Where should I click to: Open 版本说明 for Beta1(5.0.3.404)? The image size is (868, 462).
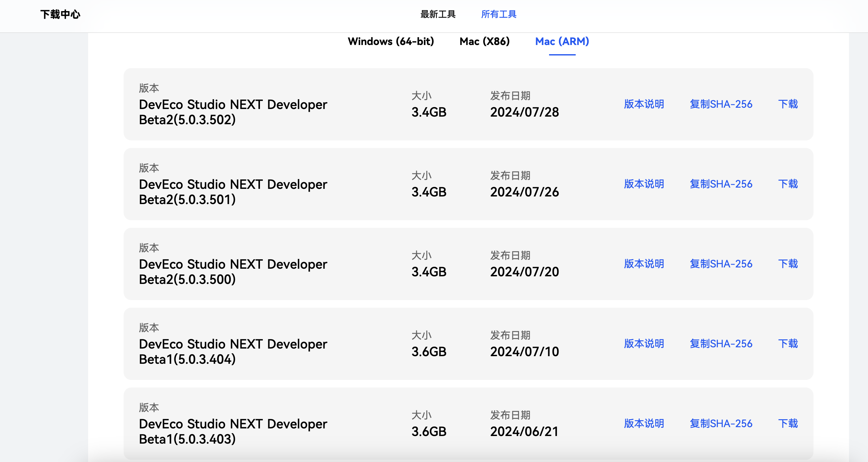pyautogui.click(x=644, y=343)
